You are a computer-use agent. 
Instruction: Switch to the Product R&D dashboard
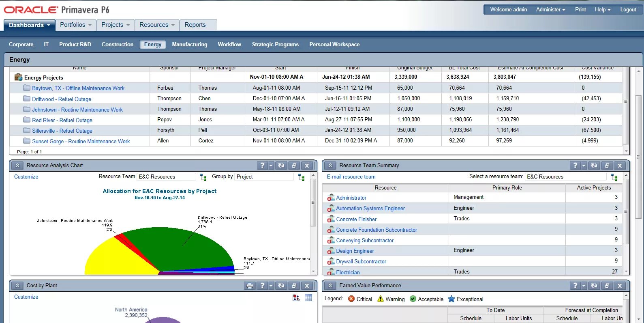point(75,45)
